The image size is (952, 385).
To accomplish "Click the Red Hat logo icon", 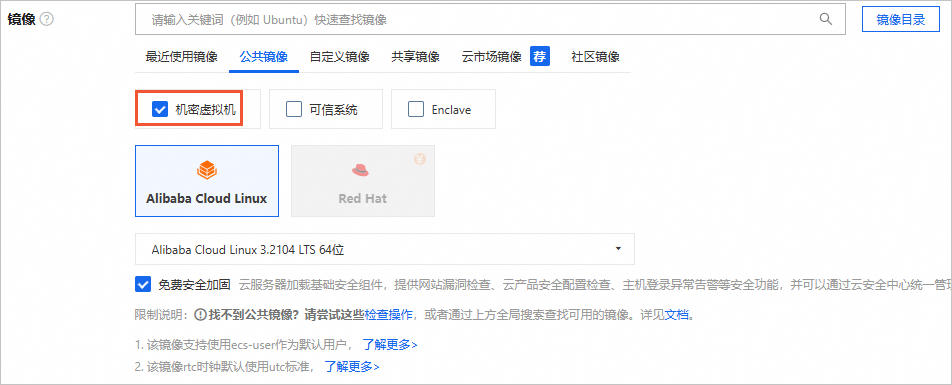I will point(361,171).
